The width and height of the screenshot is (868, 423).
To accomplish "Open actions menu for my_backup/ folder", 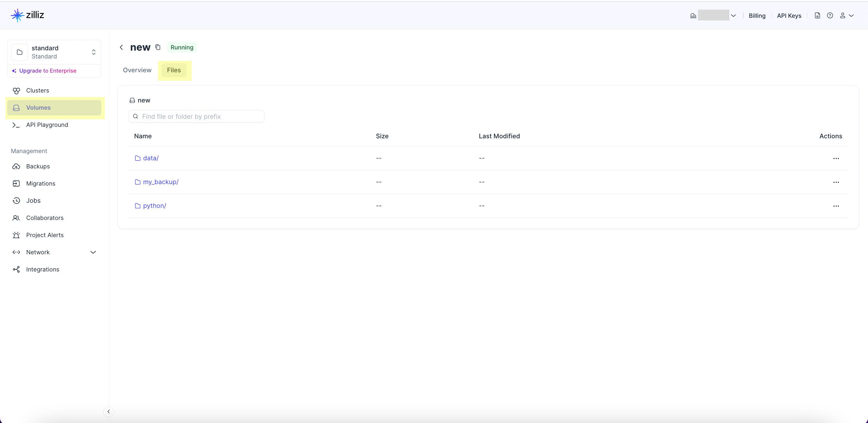I will coord(836,182).
